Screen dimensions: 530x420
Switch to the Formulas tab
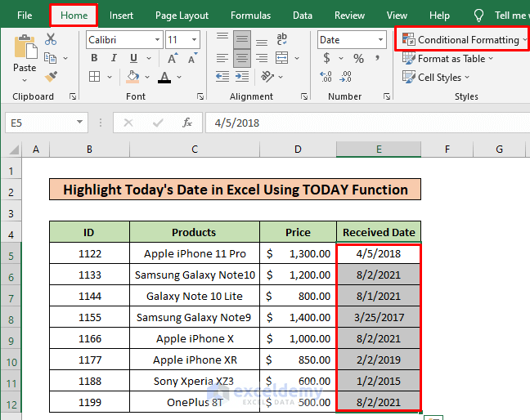pyautogui.click(x=250, y=16)
